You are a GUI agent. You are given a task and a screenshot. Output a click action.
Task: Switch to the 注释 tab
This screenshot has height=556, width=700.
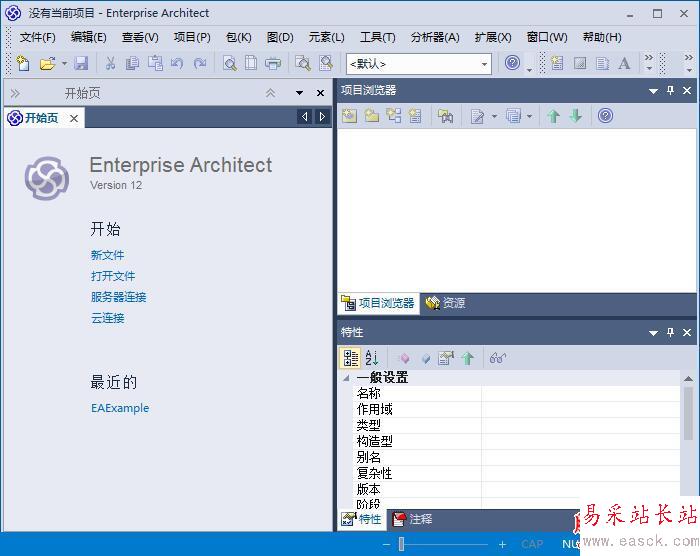pyautogui.click(x=412, y=519)
